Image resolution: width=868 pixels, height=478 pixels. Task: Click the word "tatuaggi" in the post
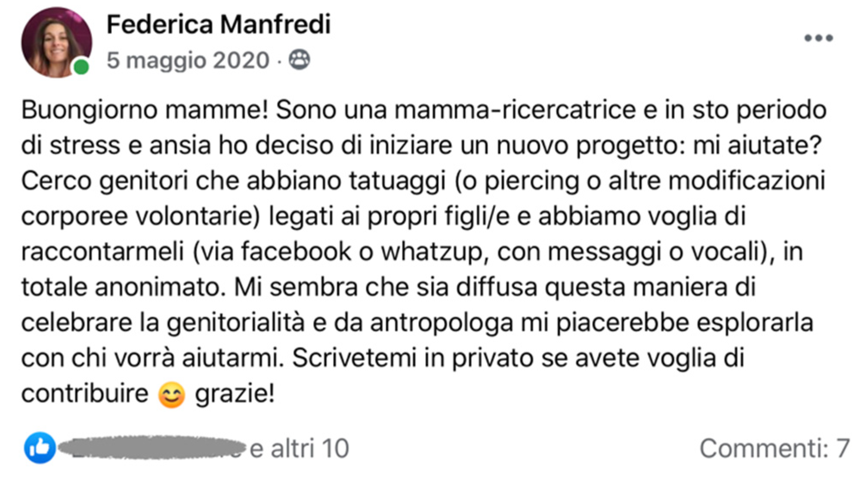pyautogui.click(x=397, y=181)
